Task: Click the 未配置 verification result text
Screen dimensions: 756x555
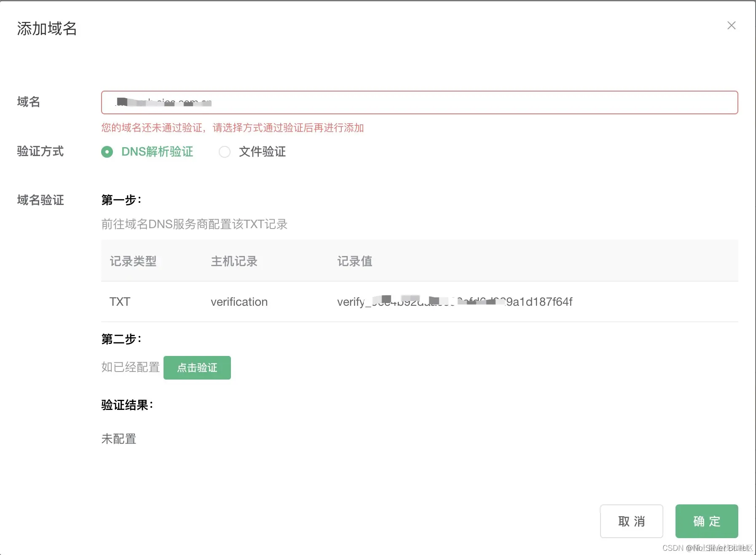Action: click(118, 439)
